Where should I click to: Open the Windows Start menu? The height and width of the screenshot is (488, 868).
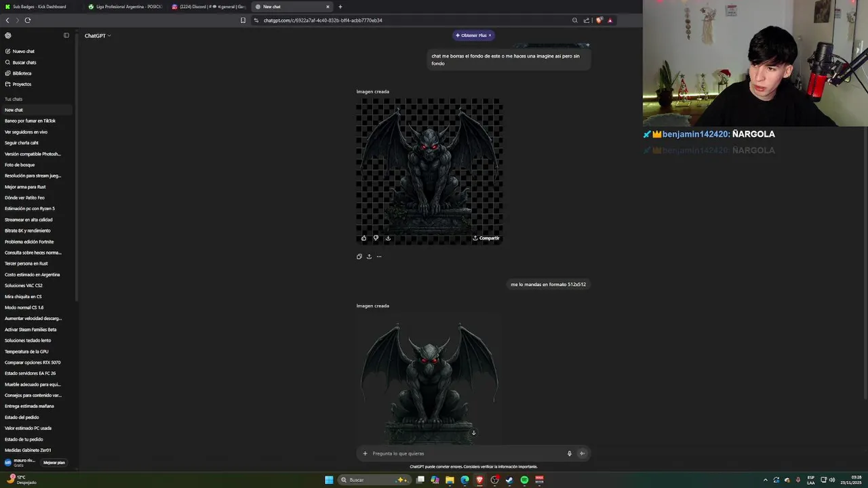tap(329, 480)
